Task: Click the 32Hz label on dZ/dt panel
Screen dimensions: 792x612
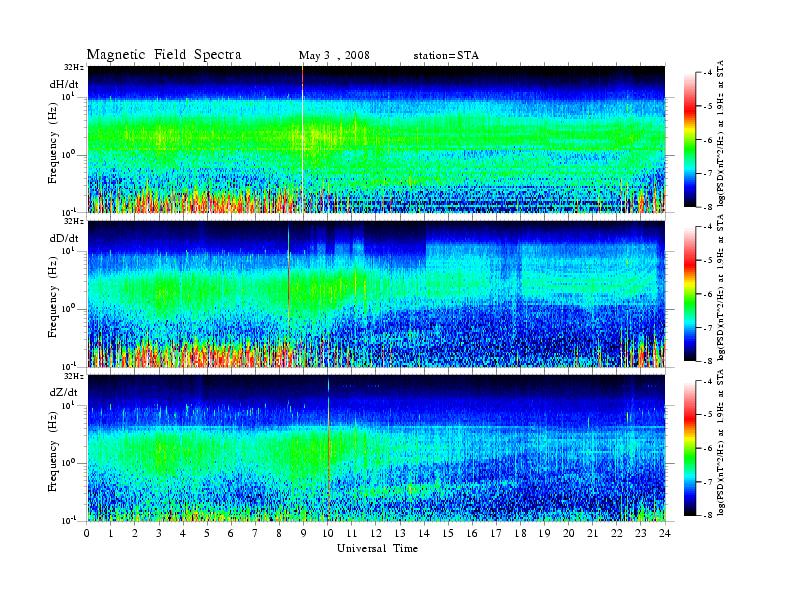Action: coord(74,376)
